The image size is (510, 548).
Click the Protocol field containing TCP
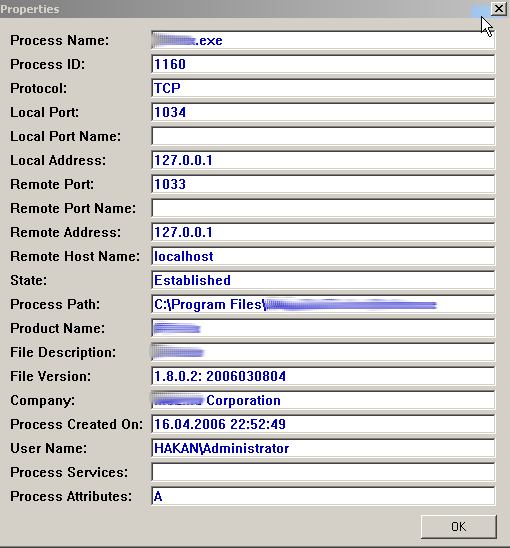pos(323,88)
